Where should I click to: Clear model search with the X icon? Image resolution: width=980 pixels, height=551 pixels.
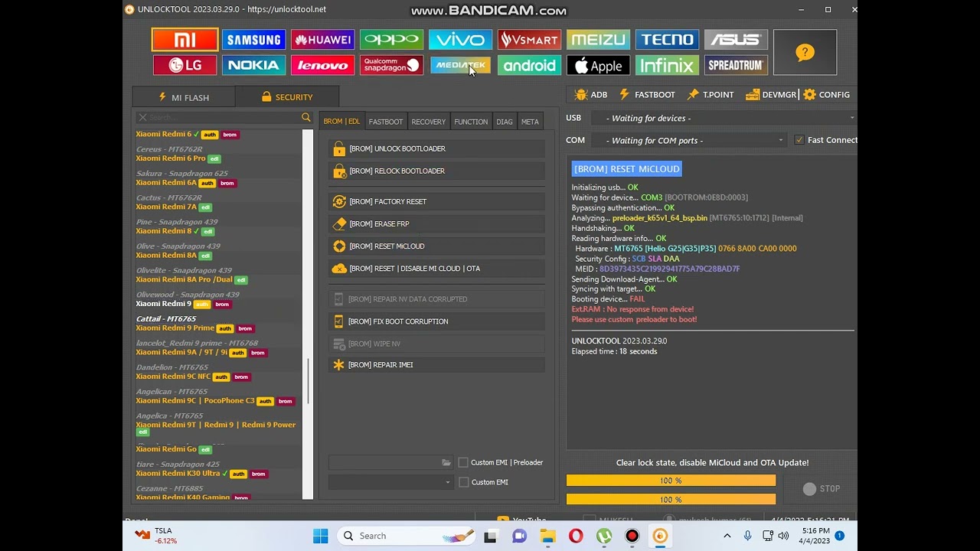click(142, 117)
